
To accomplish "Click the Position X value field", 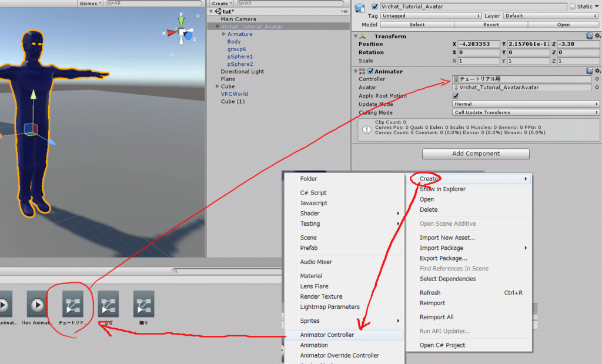I will pos(479,44).
